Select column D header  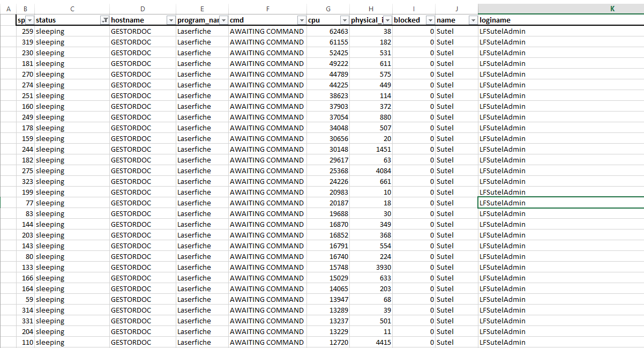pos(143,9)
